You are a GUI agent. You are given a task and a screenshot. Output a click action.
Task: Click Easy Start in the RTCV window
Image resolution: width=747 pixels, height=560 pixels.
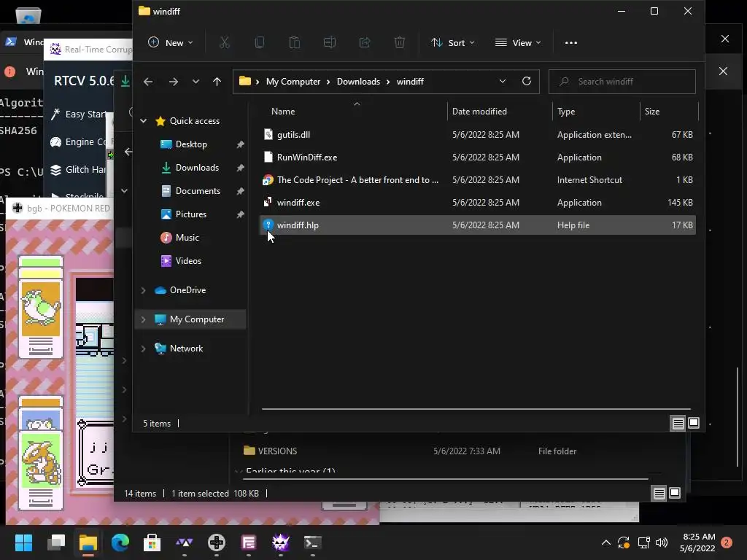pyautogui.click(x=78, y=114)
